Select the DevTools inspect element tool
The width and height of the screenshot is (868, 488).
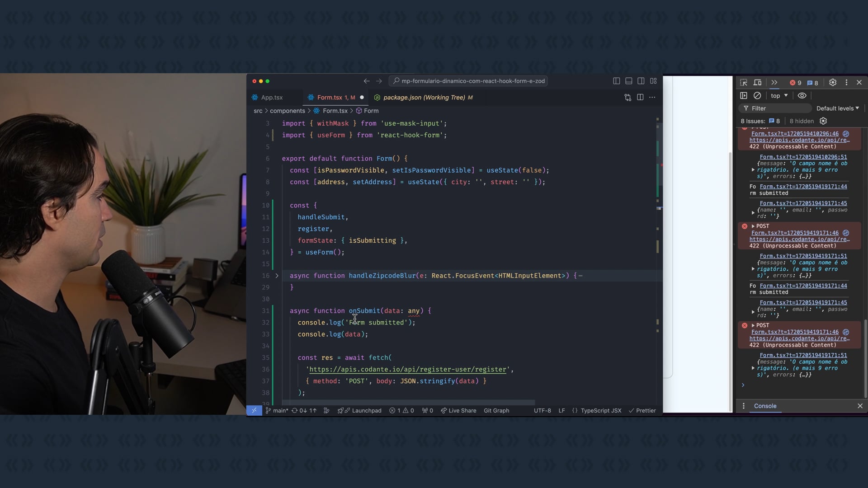click(x=744, y=83)
